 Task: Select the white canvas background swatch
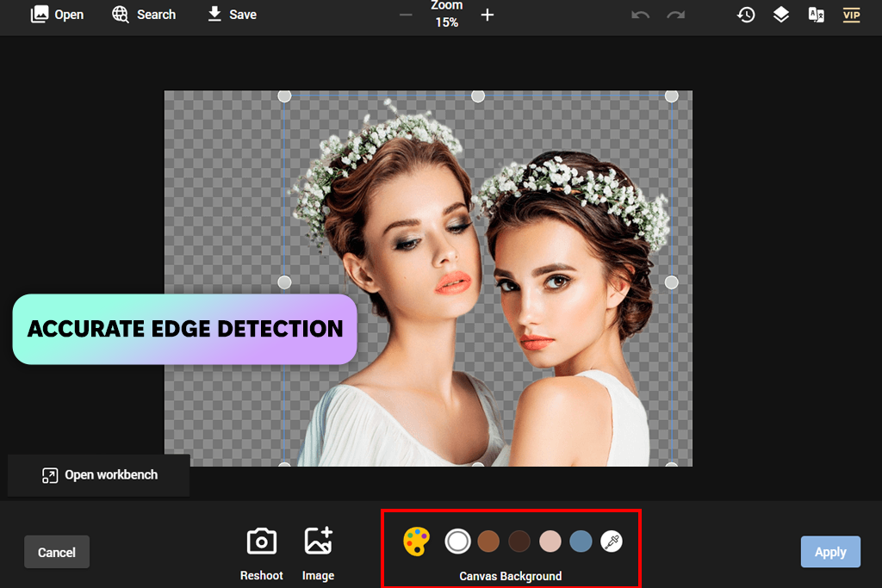click(x=457, y=542)
